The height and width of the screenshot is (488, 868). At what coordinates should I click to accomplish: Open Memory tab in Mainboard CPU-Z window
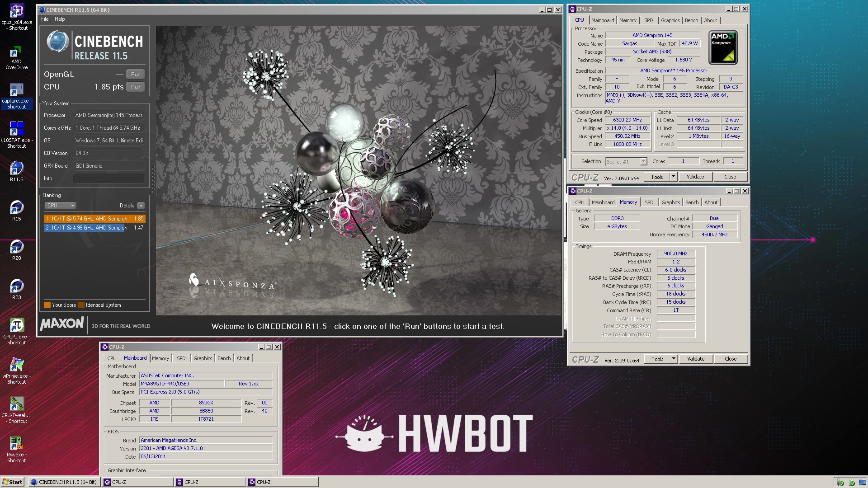[x=160, y=358]
